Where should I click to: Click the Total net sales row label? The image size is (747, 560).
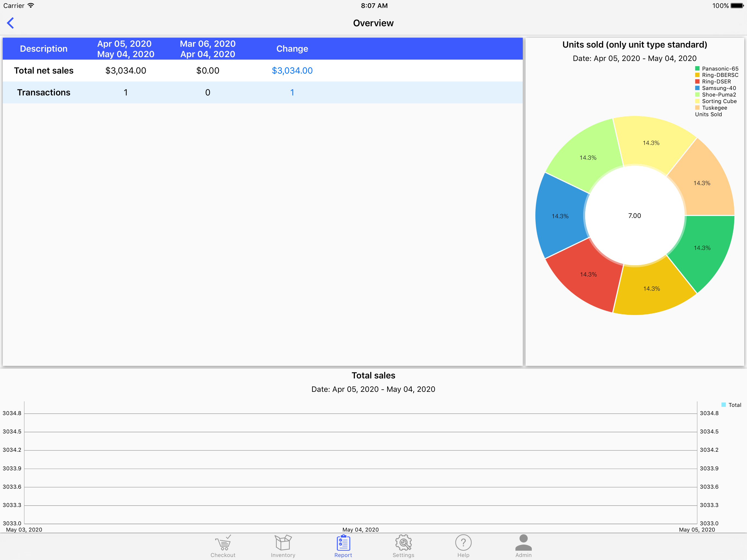(43, 71)
